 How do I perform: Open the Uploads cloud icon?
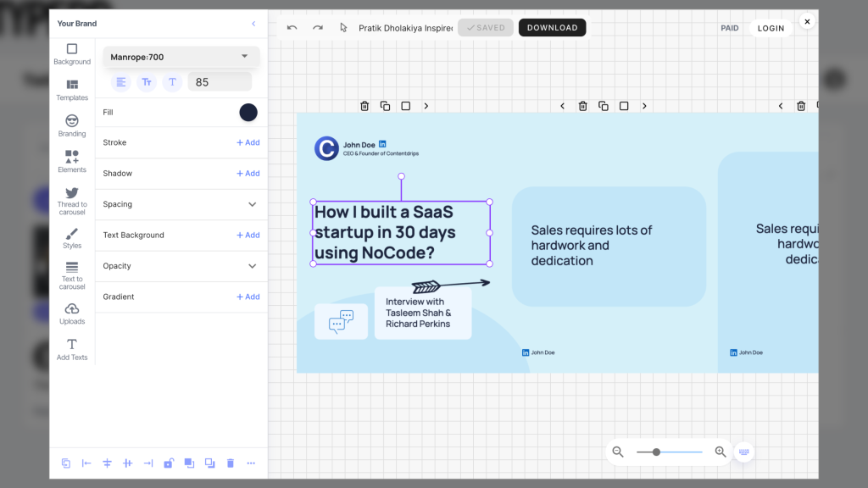pyautogui.click(x=72, y=313)
